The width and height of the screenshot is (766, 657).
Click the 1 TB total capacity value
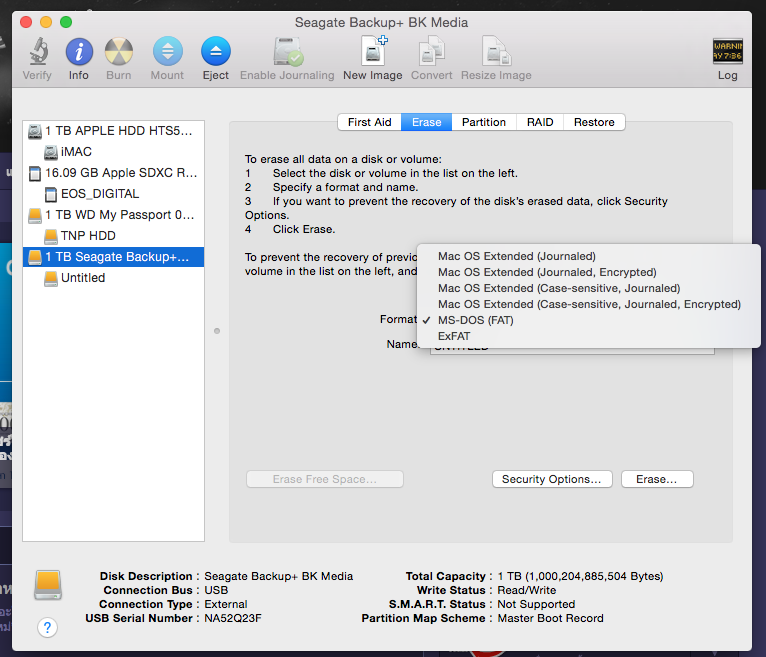(x=580, y=576)
